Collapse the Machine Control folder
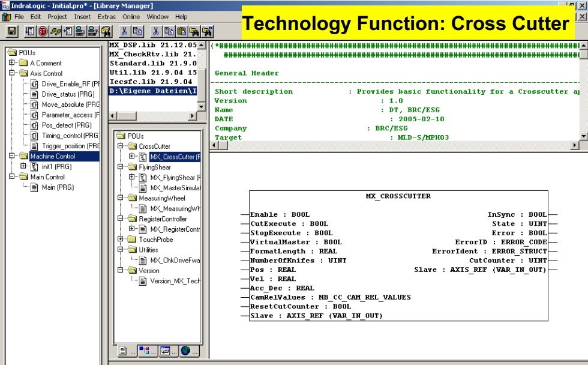This screenshot has width=588, height=365. tap(11, 155)
